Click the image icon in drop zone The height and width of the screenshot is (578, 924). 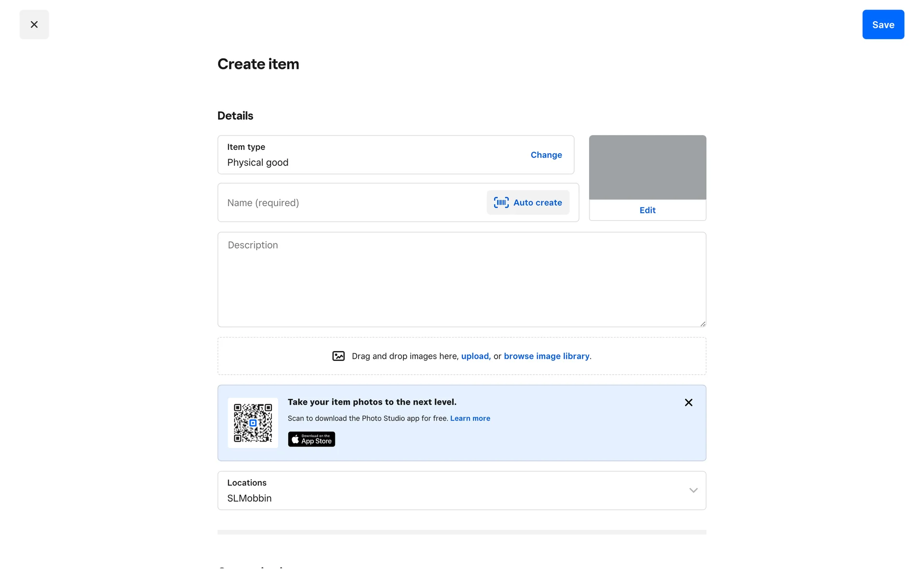point(338,356)
